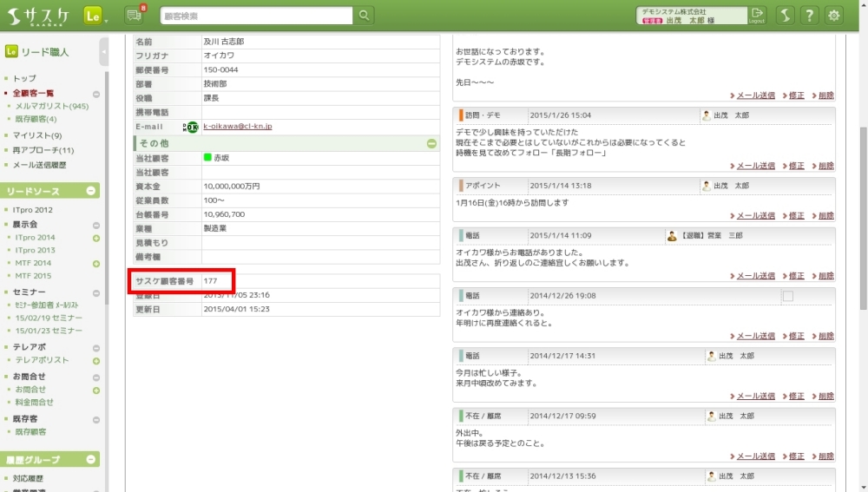Click the green plus next to ITpro 2014

click(x=96, y=238)
